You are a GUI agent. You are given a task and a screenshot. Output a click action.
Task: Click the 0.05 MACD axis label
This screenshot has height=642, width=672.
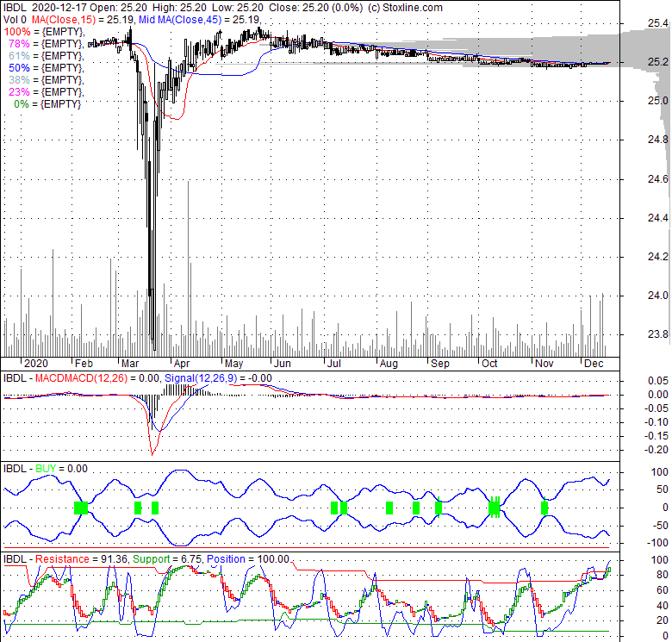pyautogui.click(x=658, y=381)
